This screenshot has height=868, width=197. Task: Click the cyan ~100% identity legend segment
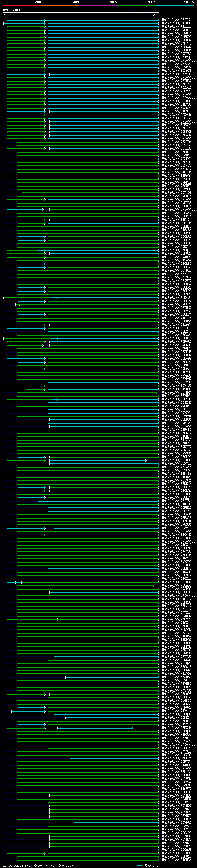click(175, 6)
